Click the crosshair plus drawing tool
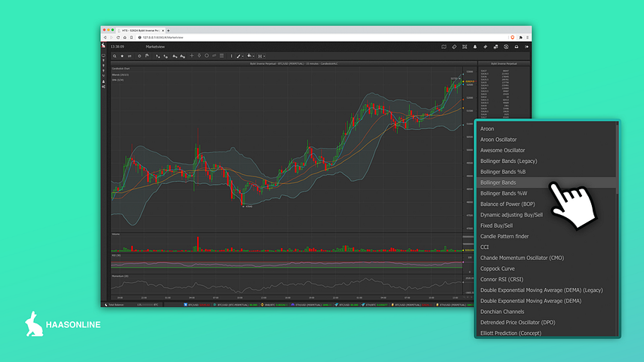This screenshot has height=362, width=644. [x=192, y=56]
